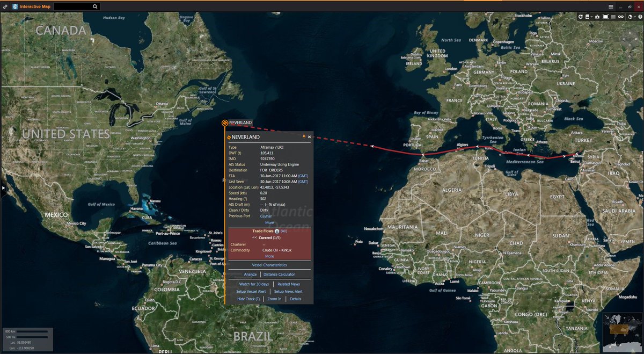Click Zoom In in vessel popup
This screenshot has width=644, height=354.
(274, 299)
